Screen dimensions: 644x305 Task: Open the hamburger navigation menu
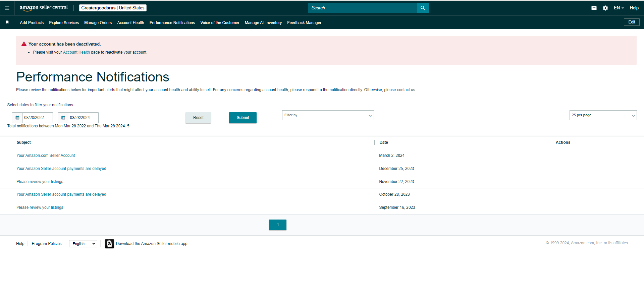[x=7, y=8]
